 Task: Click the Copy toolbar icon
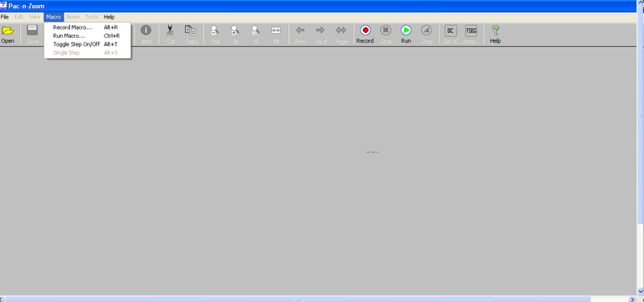click(191, 30)
